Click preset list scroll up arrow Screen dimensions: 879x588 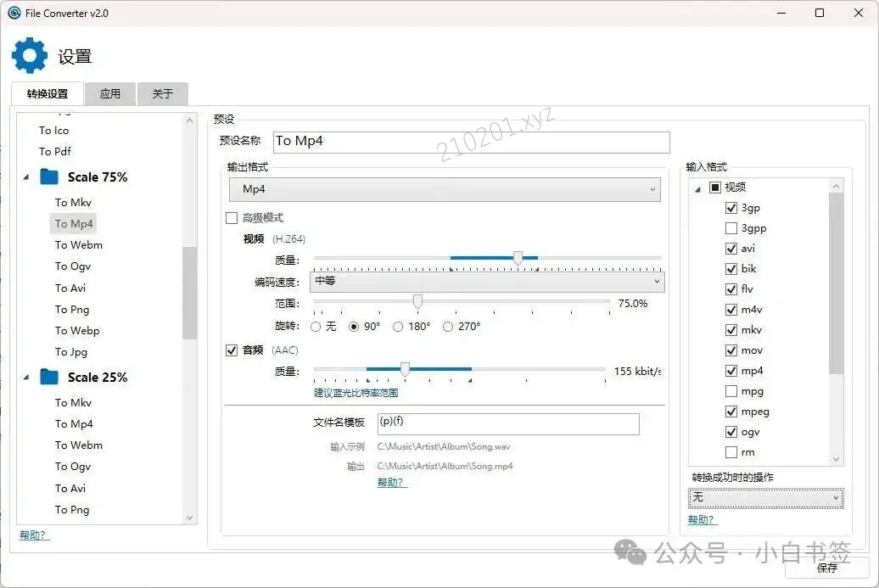189,120
